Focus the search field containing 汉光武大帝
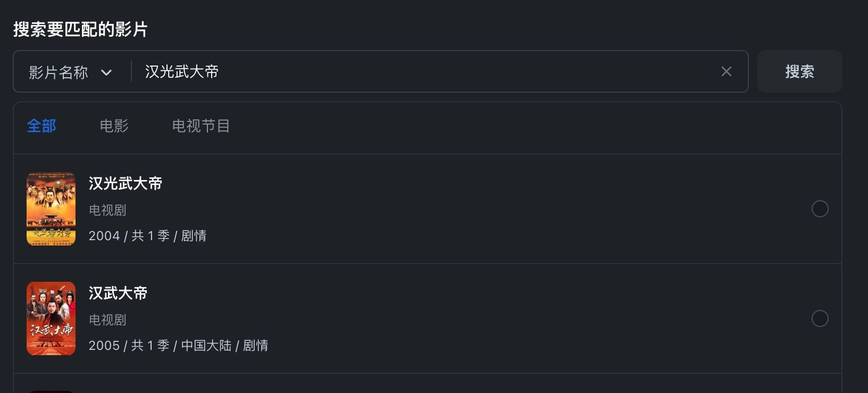Image resolution: width=868 pixels, height=393 pixels. point(425,71)
